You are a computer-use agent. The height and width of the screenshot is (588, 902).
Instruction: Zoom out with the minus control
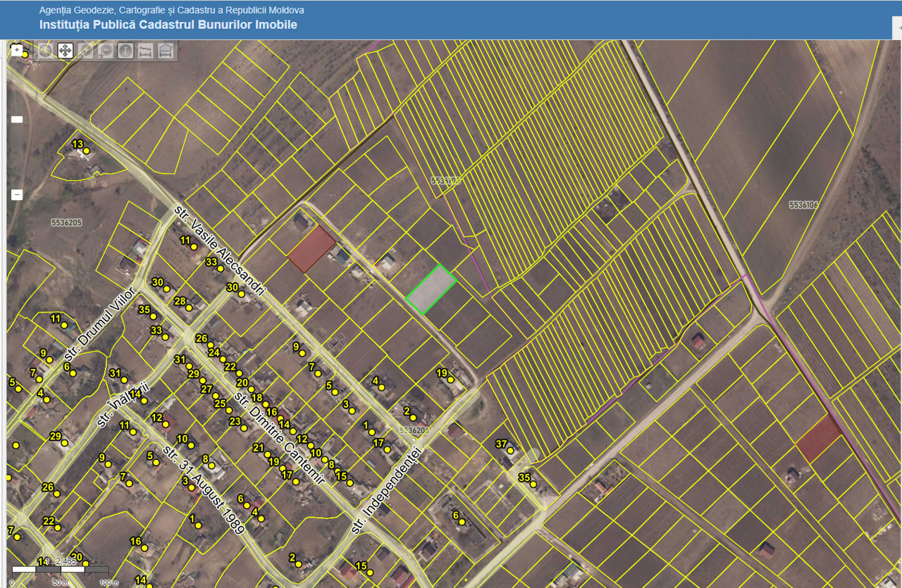pyautogui.click(x=17, y=194)
